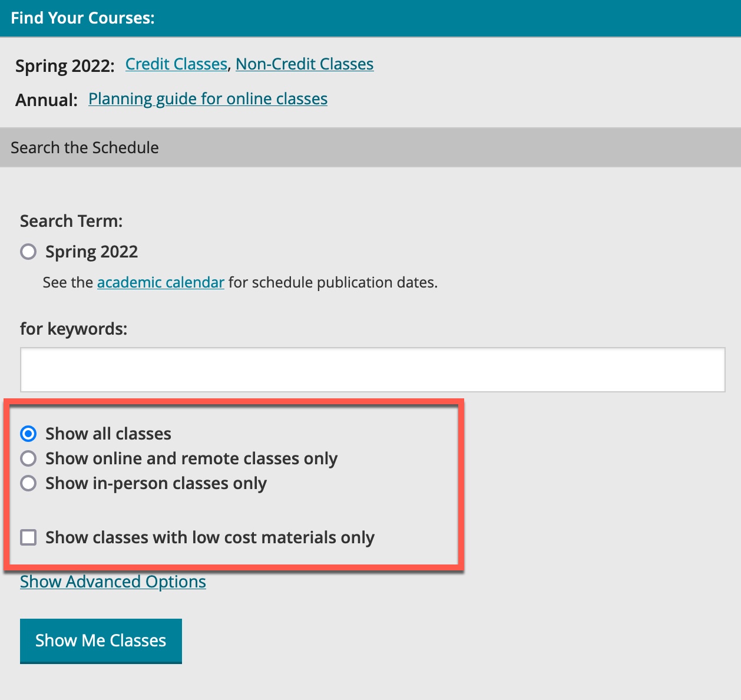Expand Show Advanced Options

pyautogui.click(x=113, y=582)
